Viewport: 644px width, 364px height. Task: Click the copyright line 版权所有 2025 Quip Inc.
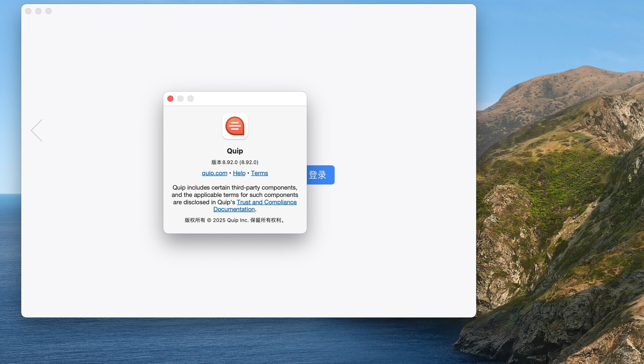tap(235, 220)
